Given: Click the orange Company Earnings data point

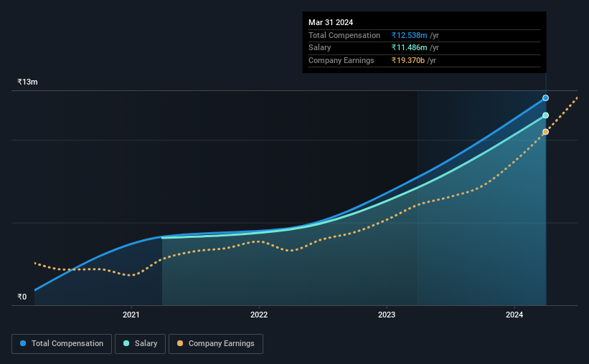Looking at the screenshot, I should click(x=545, y=132).
